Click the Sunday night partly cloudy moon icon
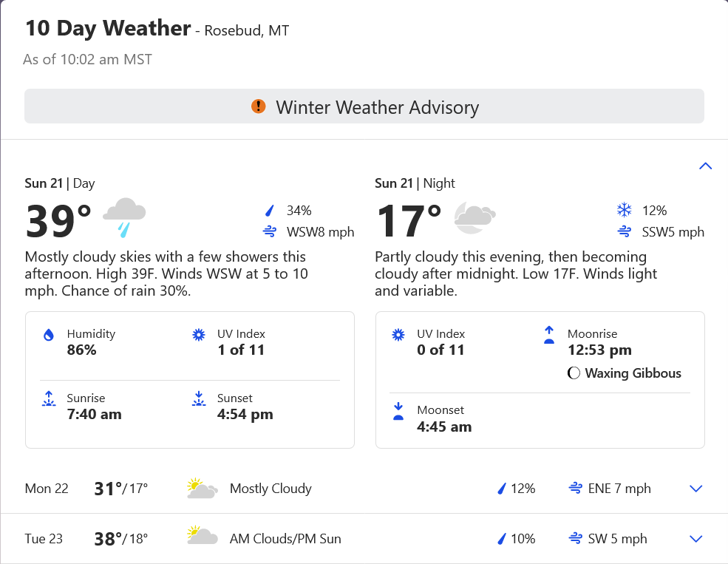 click(474, 217)
